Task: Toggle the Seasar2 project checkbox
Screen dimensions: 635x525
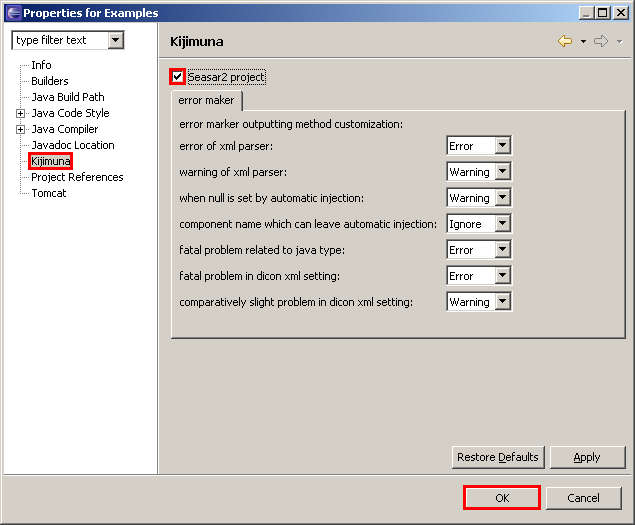Action: (x=178, y=77)
